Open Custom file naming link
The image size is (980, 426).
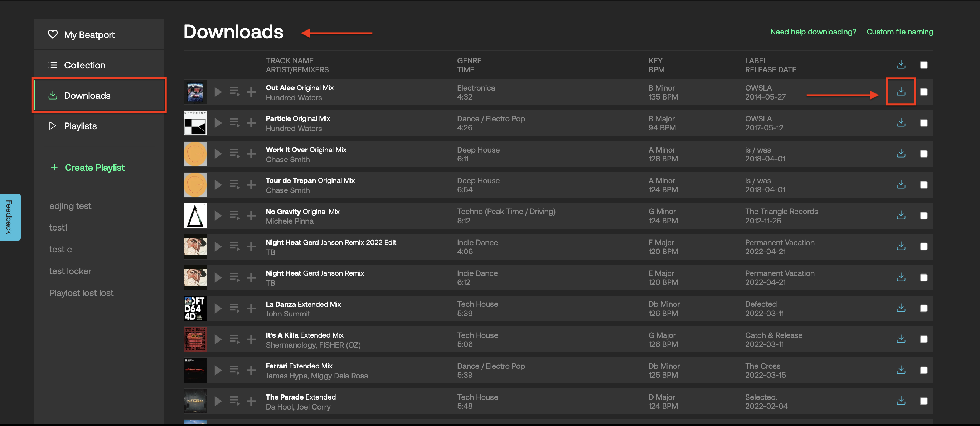(900, 32)
